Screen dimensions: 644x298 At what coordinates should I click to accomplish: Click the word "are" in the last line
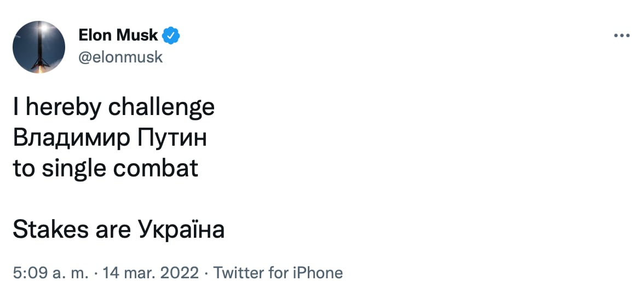tap(112, 230)
